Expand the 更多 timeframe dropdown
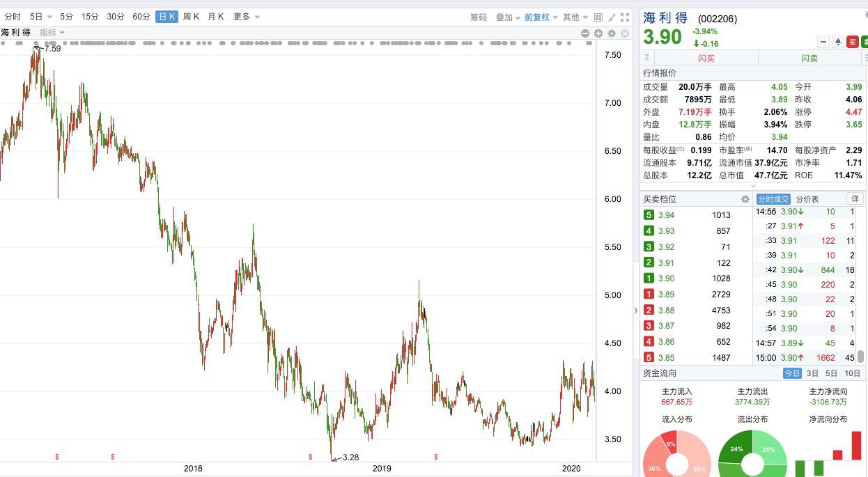 pos(247,17)
